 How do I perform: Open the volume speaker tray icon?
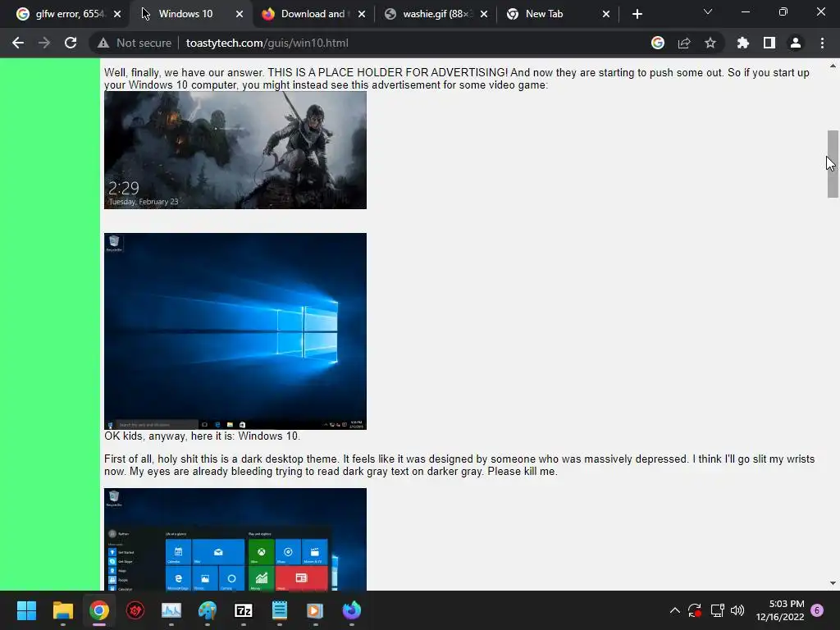pyautogui.click(x=737, y=610)
